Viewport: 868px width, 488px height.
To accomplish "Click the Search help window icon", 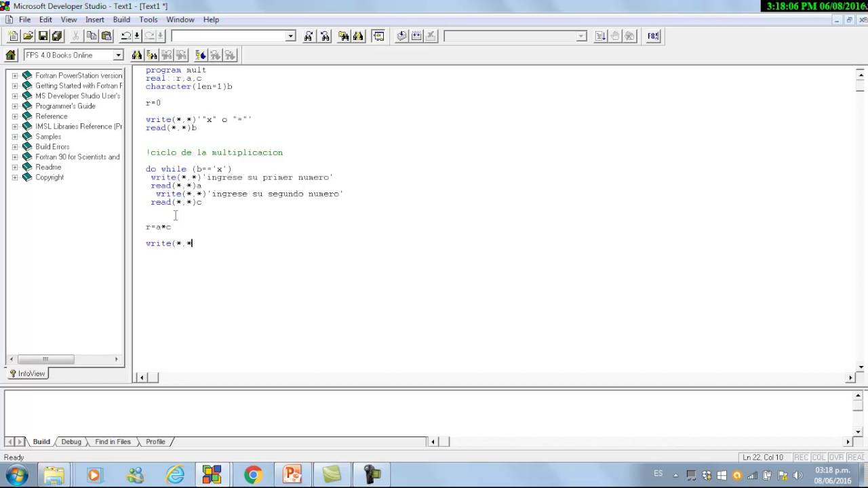I will 378,36.
